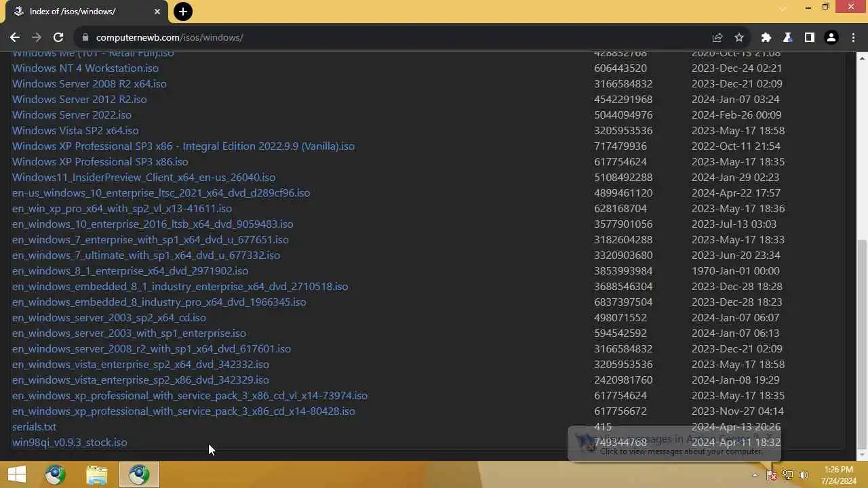The image size is (868, 488).
Task: Share this page icon
Action: point(717,37)
